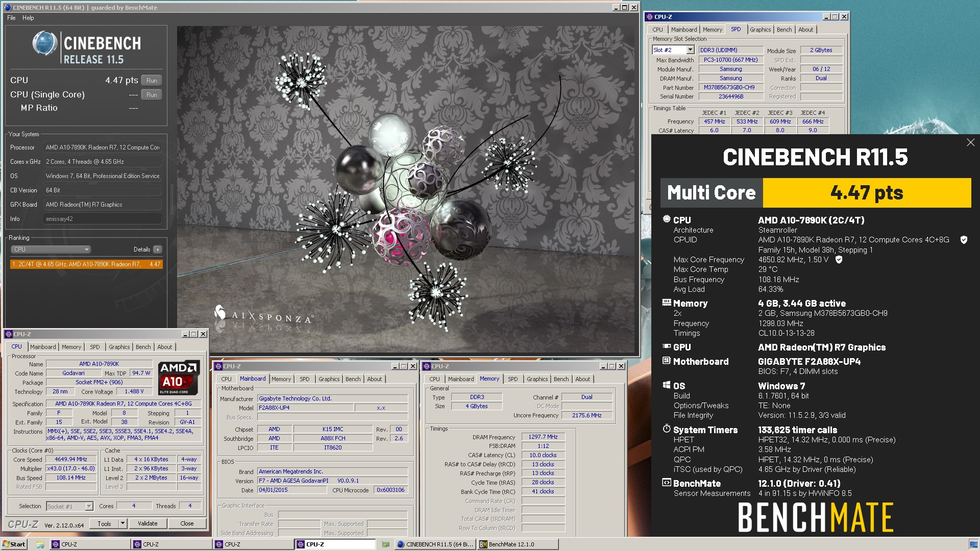The image size is (980, 551).
Task: Open the Socket #1 selection dropdown
Action: coord(89,506)
